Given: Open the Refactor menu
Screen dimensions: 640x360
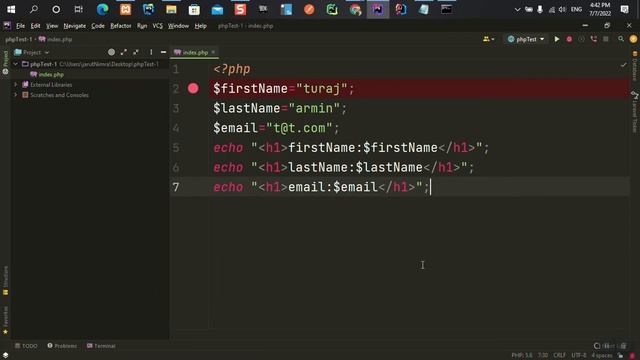Looking at the screenshot, I should point(121,26).
